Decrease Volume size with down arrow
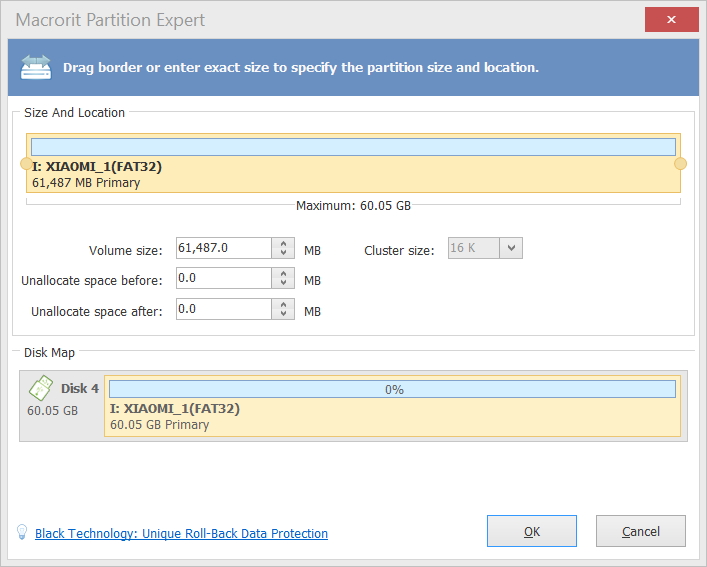This screenshot has width=707, height=567. (283, 253)
